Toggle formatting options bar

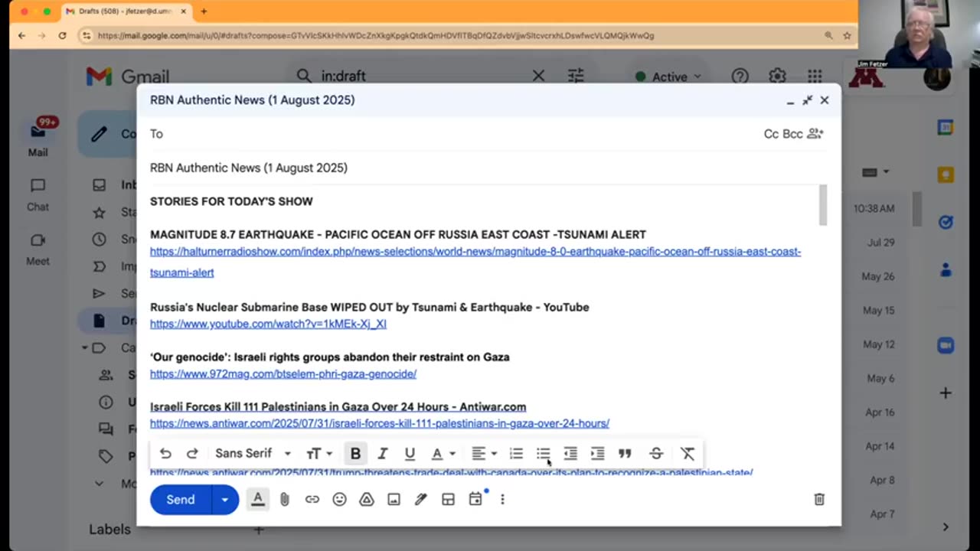tap(258, 500)
